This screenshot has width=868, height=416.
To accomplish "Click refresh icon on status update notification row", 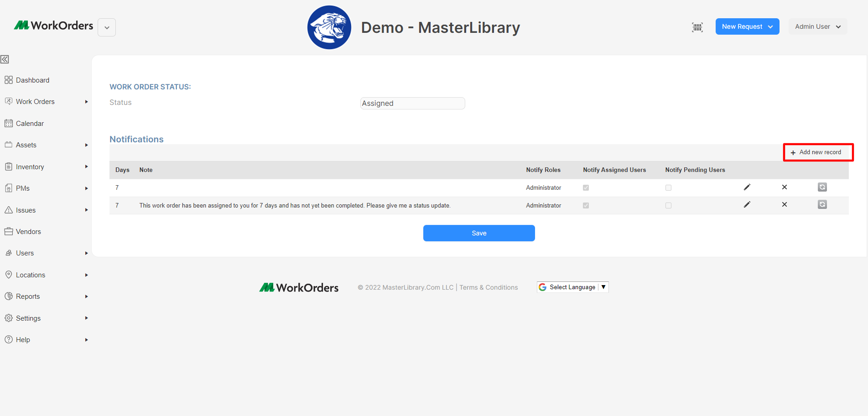I will [822, 204].
